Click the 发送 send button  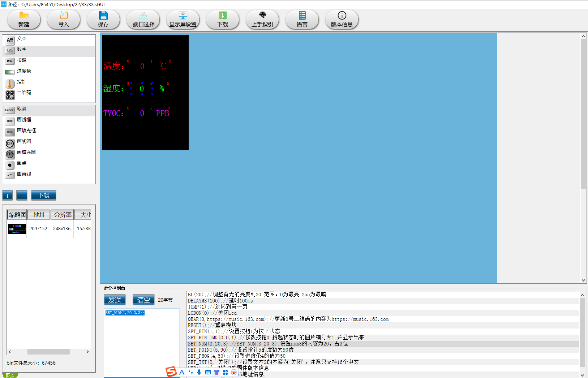(x=115, y=300)
